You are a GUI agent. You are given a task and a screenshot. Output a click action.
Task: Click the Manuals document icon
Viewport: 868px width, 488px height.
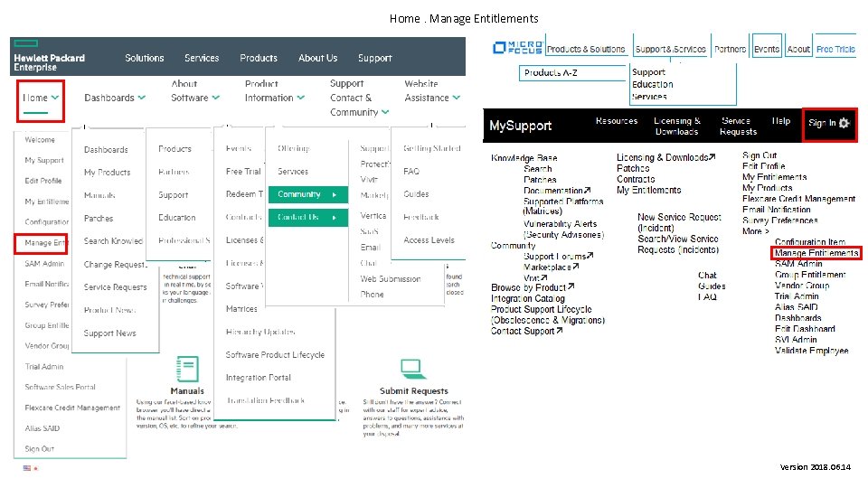(187, 369)
